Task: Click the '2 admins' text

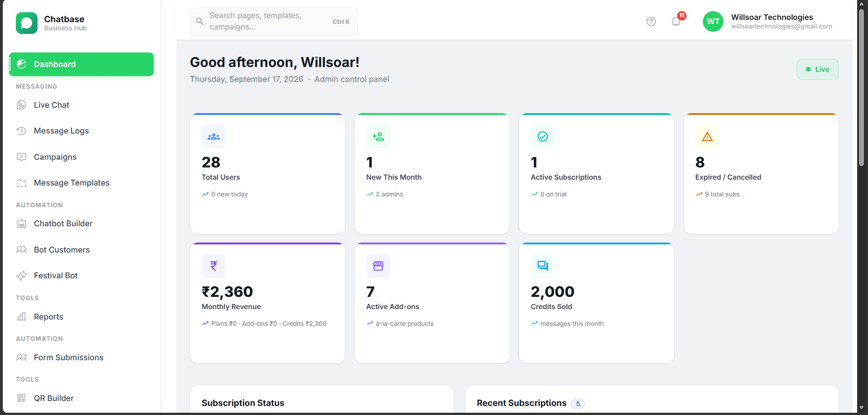Action: [389, 194]
